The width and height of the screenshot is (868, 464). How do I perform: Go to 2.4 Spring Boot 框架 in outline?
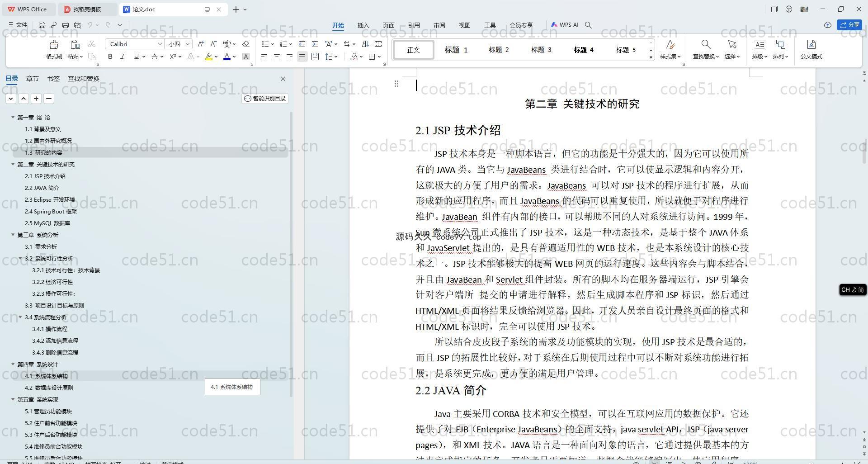click(x=51, y=211)
